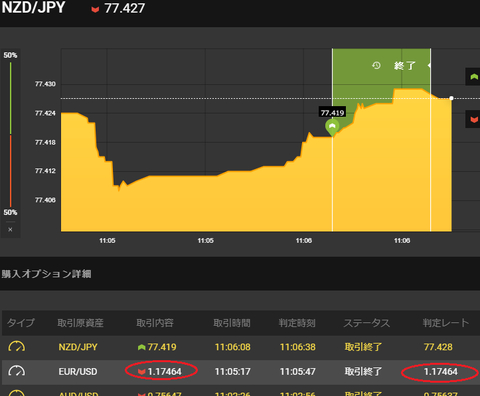Click the red Low (down) arrow button
This screenshot has height=396, width=480.
point(473,119)
